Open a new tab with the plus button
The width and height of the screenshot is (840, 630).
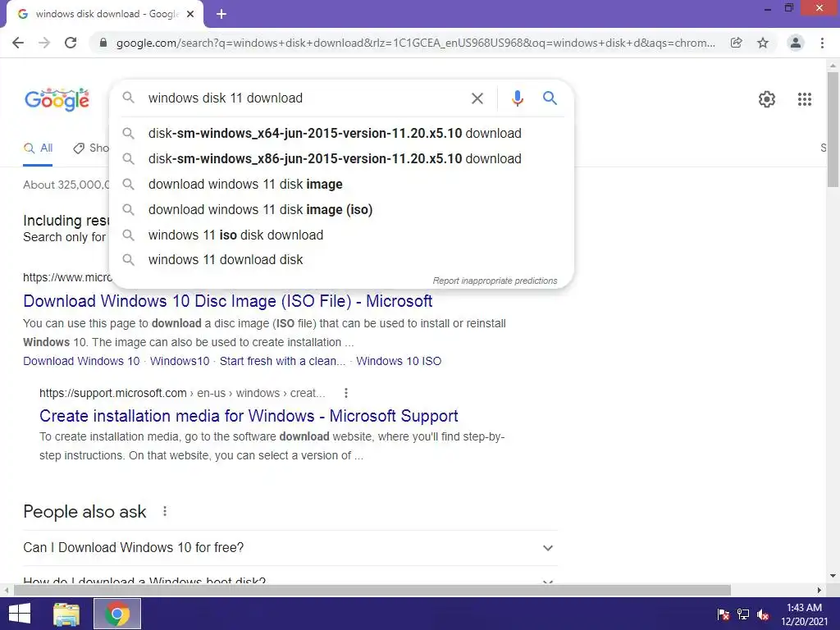pyautogui.click(x=221, y=14)
